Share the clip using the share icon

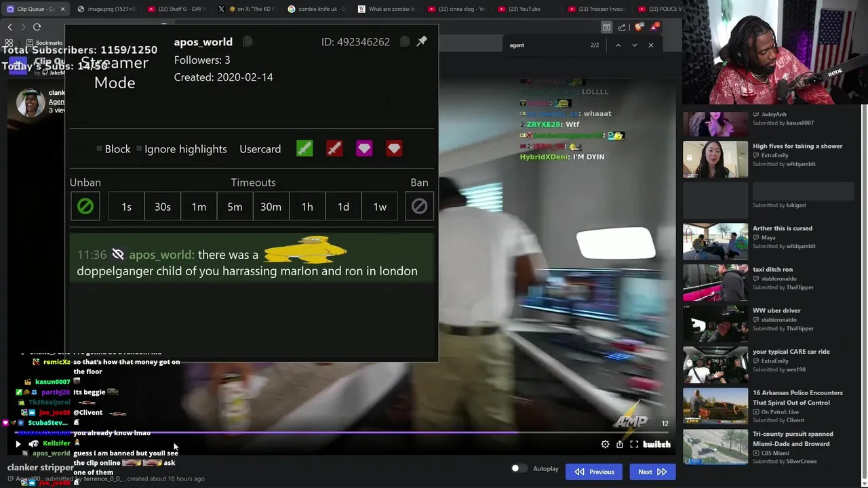[620, 445]
